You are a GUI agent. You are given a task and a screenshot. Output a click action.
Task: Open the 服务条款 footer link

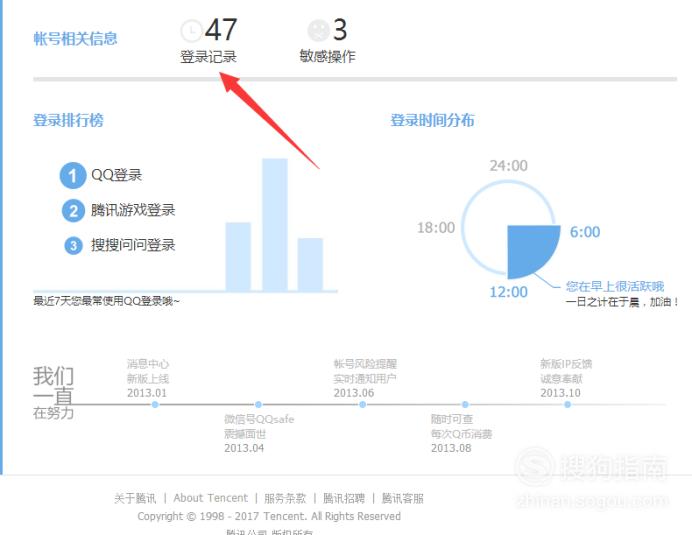tap(285, 498)
